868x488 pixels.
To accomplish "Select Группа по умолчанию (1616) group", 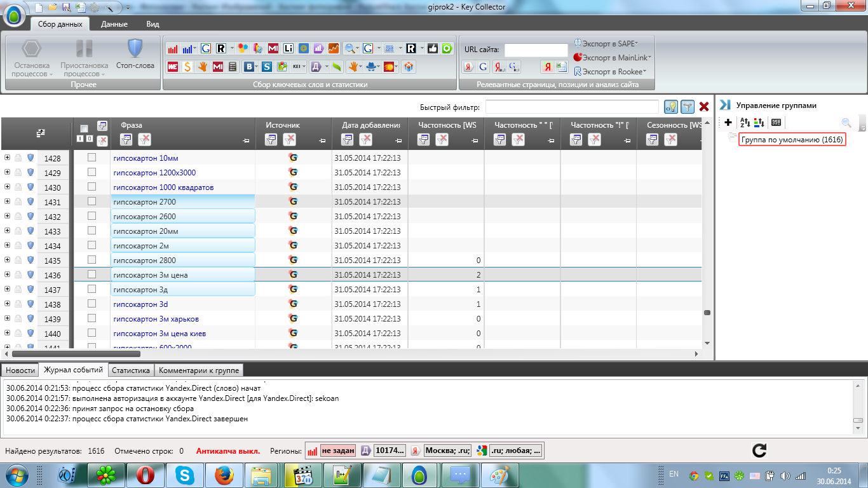I will (x=792, y=139).
